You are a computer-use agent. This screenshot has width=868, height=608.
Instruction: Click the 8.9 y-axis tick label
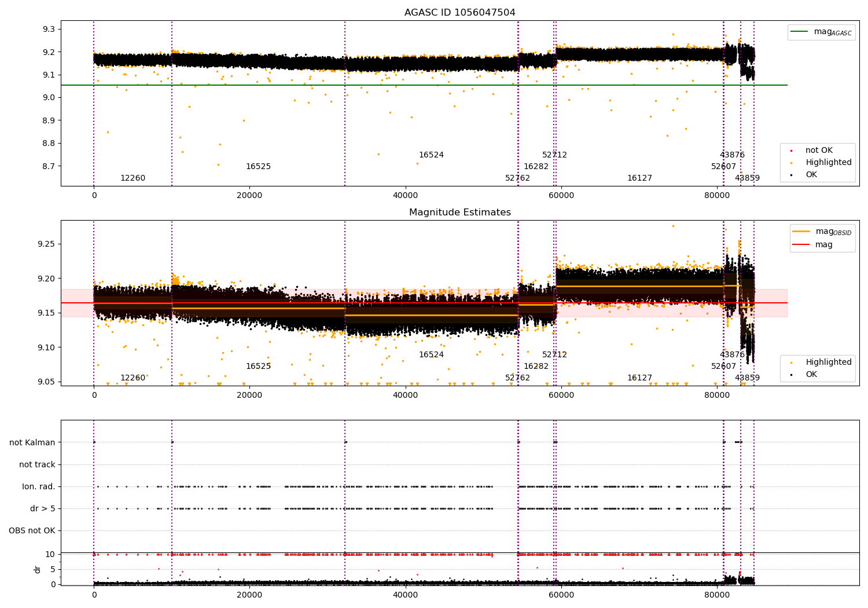pos(49,120)
